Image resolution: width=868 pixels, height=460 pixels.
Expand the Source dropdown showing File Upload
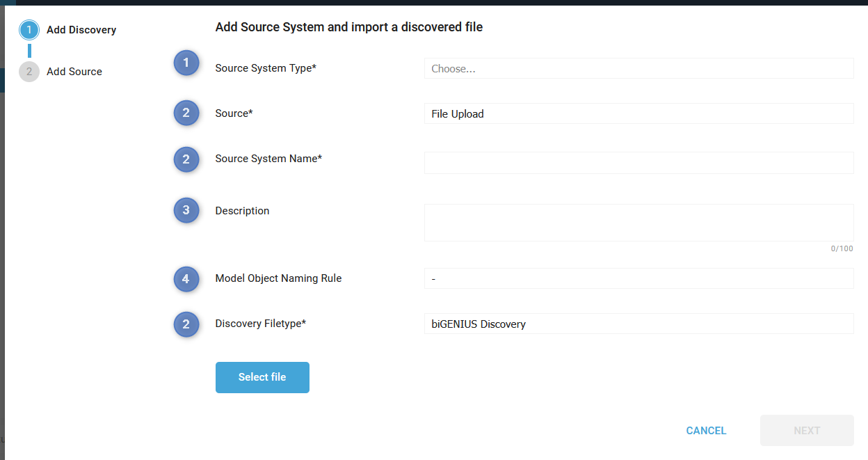tap(638, 114)
